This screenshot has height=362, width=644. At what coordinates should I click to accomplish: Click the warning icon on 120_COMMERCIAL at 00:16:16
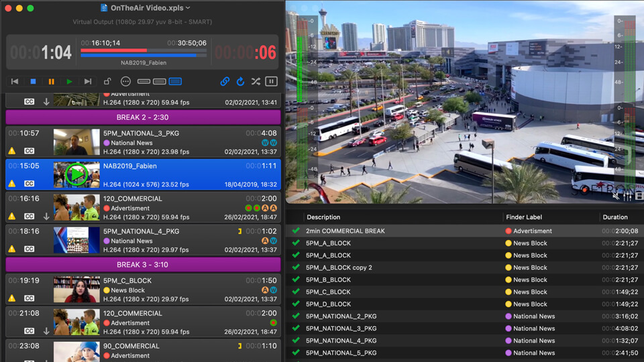12,216
